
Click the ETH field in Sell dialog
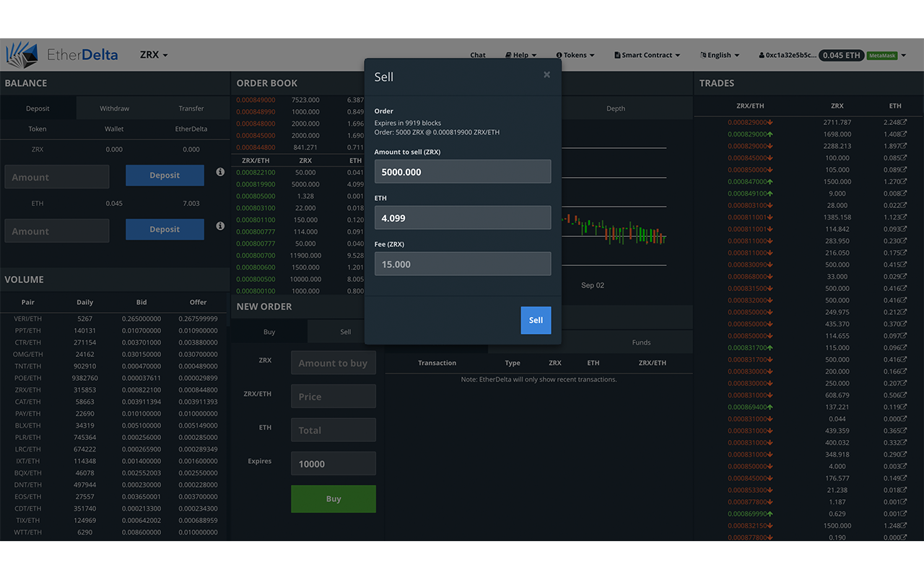click(x=463, y=217)
